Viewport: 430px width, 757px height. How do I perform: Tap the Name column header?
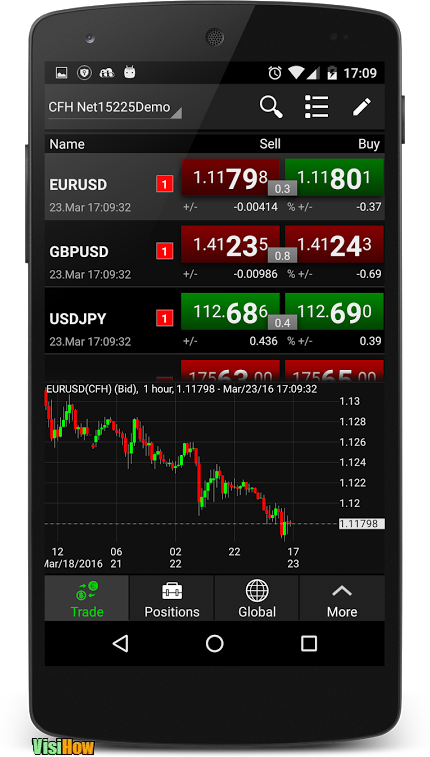(67, 144)
